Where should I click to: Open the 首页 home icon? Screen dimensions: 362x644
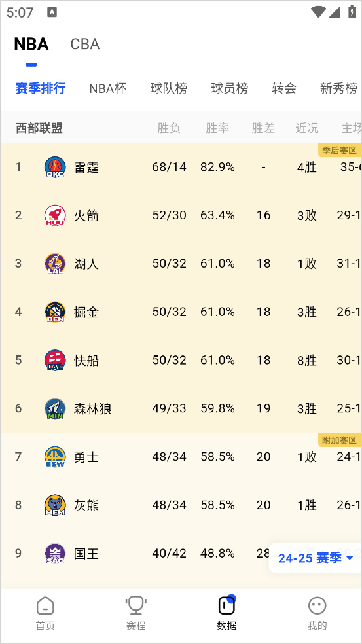45,605
